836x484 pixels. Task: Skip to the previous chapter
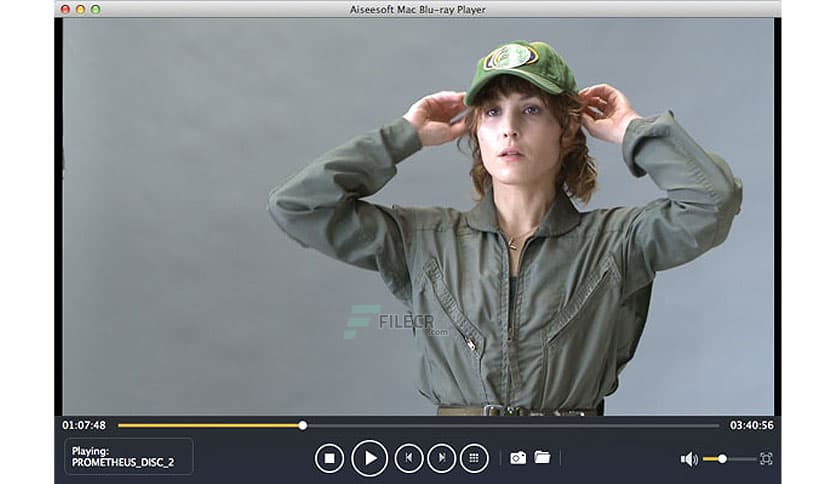click(x=409, y=458)
